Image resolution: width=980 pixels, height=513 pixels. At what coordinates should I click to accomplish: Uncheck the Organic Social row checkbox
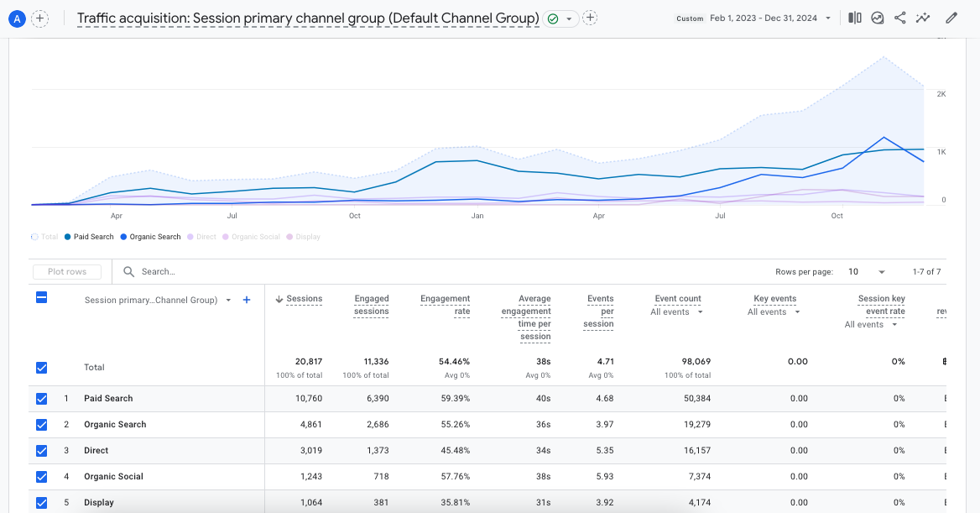click(x=42, y=477)
